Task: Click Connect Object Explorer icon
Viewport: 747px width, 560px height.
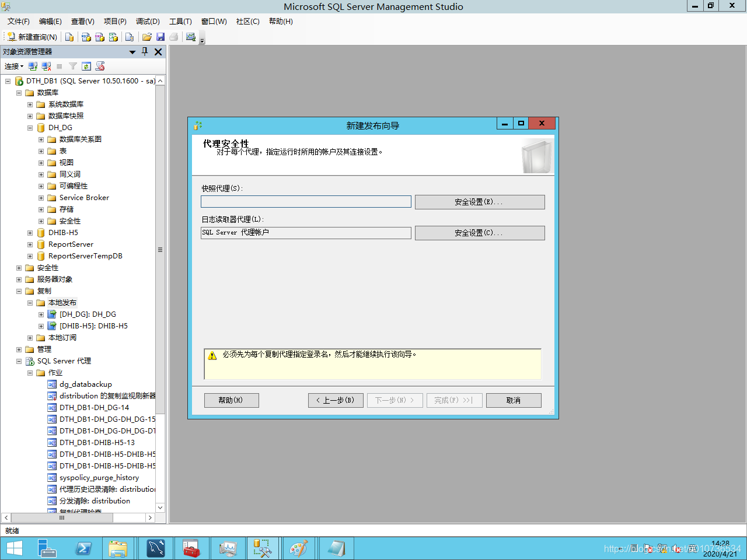Action: pos(33,66)
